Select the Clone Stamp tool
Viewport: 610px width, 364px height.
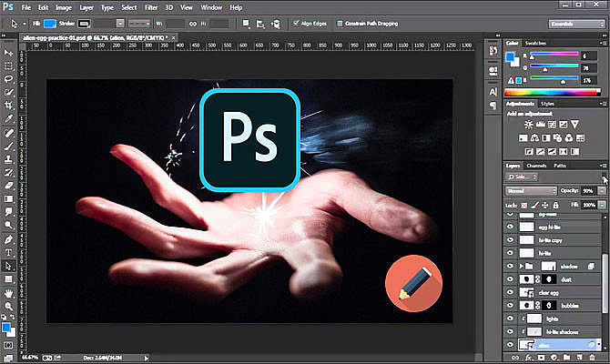[8, 159]
